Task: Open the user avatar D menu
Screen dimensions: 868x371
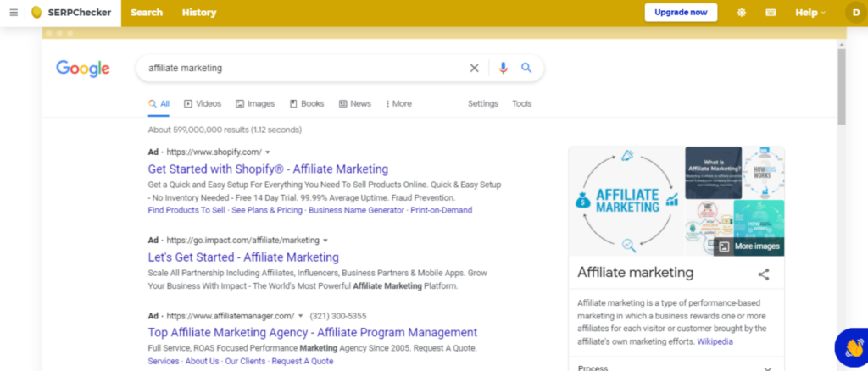Action: click(856, 13)
